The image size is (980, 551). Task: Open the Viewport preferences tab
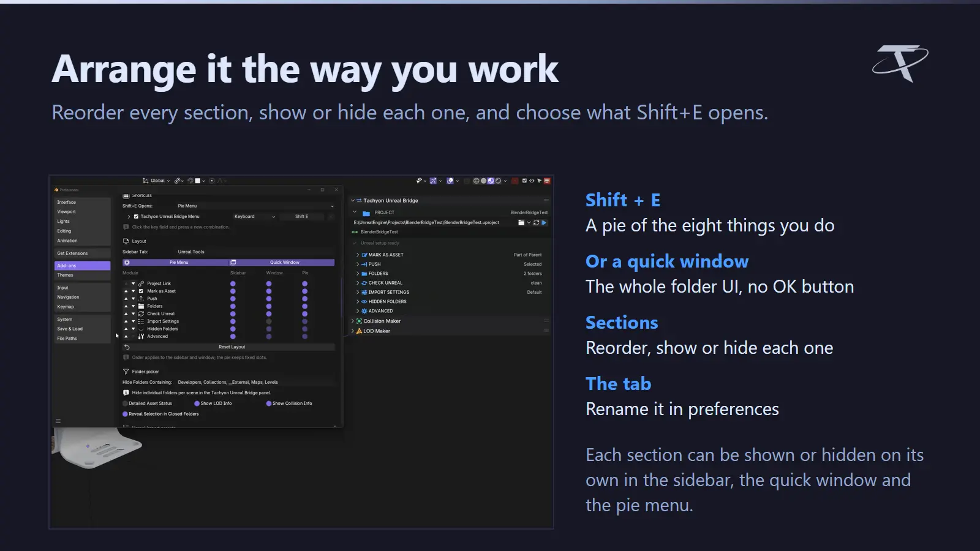82,212
